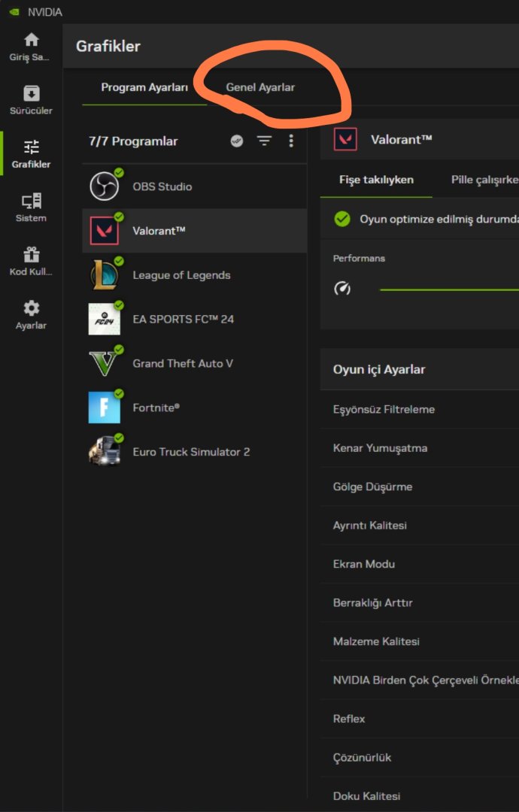Screen dimensions: 519x812
Task: Select League of Legends row
Action: click(x=195, y=275)
